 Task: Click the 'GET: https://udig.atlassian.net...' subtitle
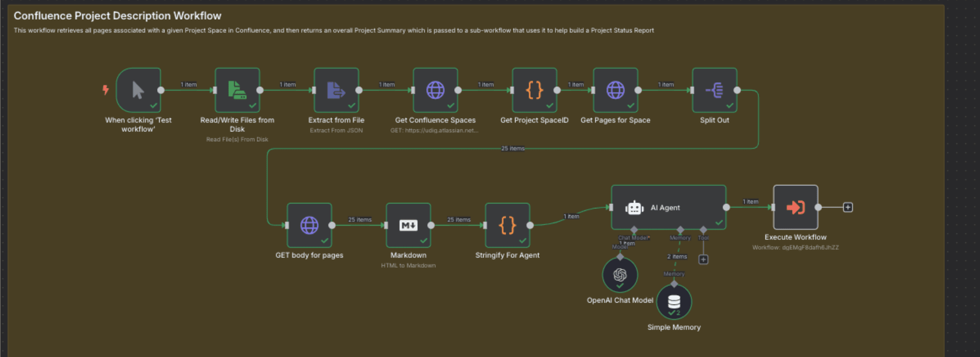click(x=435, y=130)
